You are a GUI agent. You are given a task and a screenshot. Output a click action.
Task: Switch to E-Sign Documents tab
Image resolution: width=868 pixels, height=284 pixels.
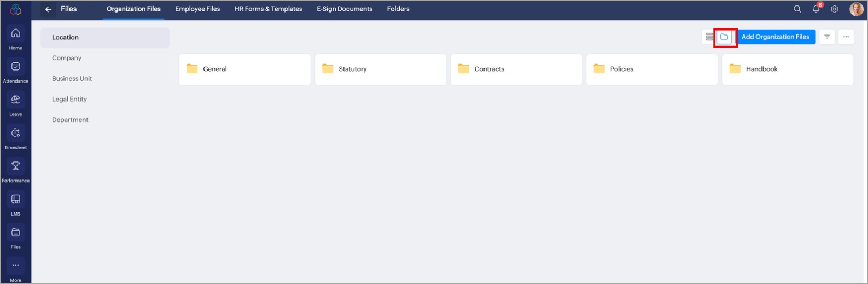tap(345, 9)
